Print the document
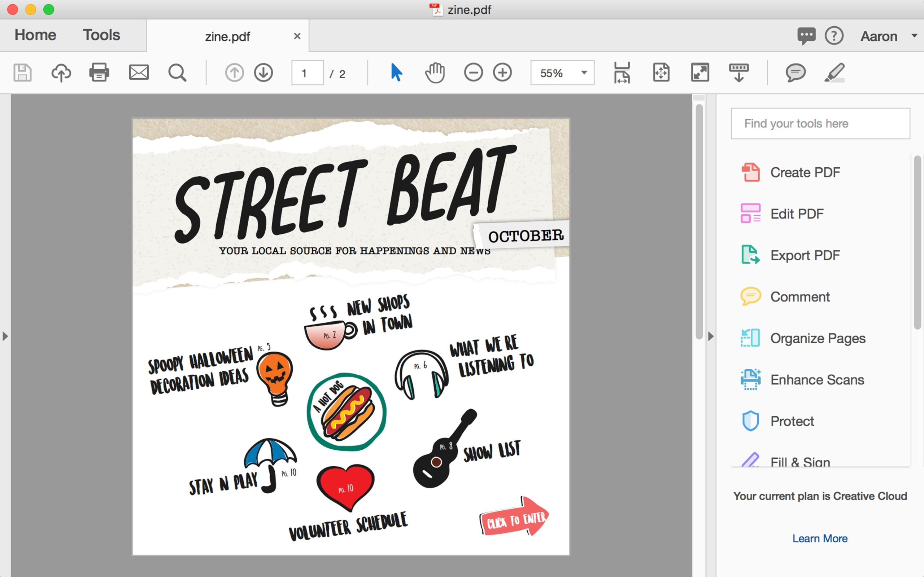 click(x=99, y=72)
